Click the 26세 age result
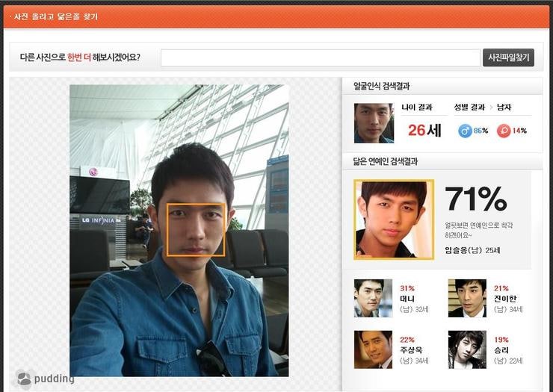Image resolution: width=553 pixels, height=392 pixels. pos(424,131)
